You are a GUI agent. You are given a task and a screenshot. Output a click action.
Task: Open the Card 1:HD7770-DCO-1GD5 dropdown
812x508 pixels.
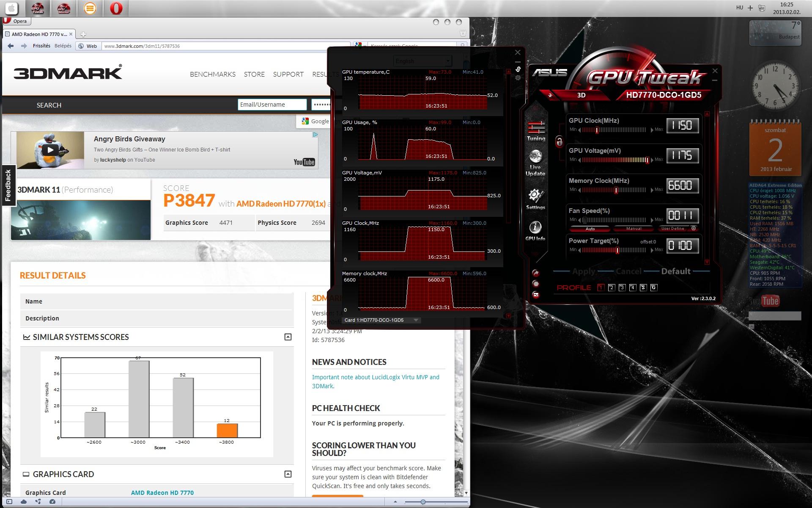[381, 320]
